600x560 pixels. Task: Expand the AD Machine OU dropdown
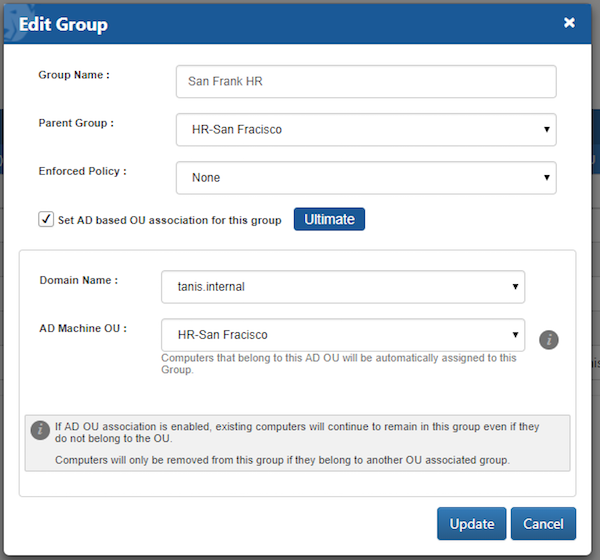pos(342,335)
